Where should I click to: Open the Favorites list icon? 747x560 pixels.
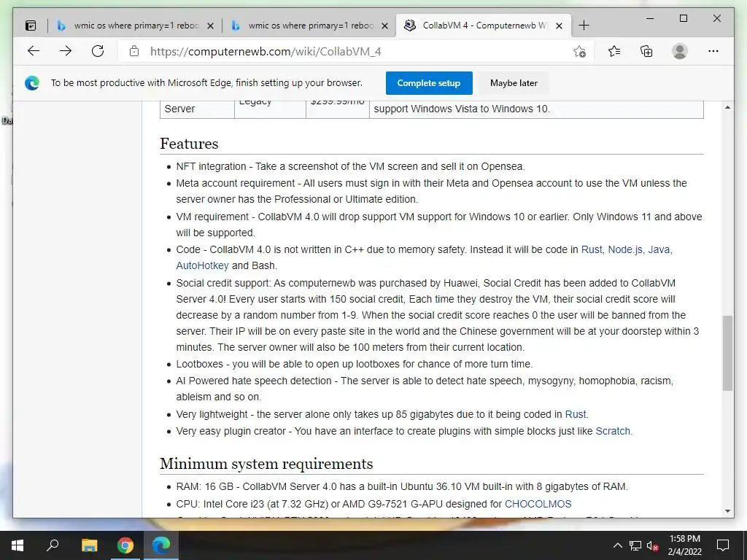(x=614, y=51)
